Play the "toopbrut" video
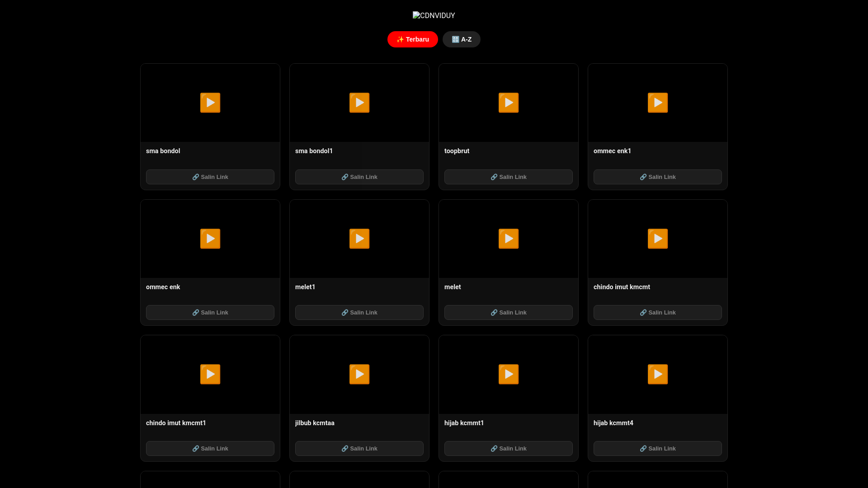868x488 pixels. [509, 103]
